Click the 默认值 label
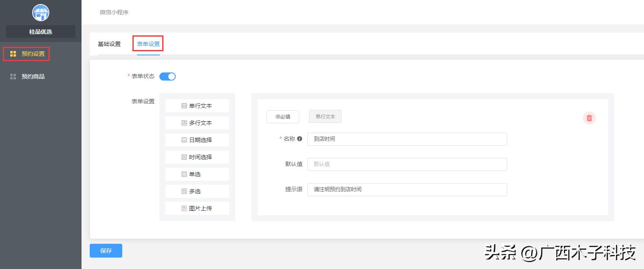The width and height of the screenshot is (644, 269). click(x=294, y=164)
